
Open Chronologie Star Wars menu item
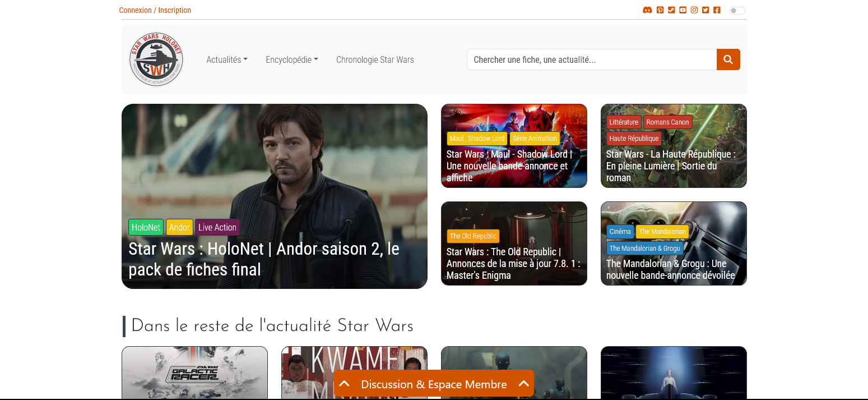[x=375, y=59]
